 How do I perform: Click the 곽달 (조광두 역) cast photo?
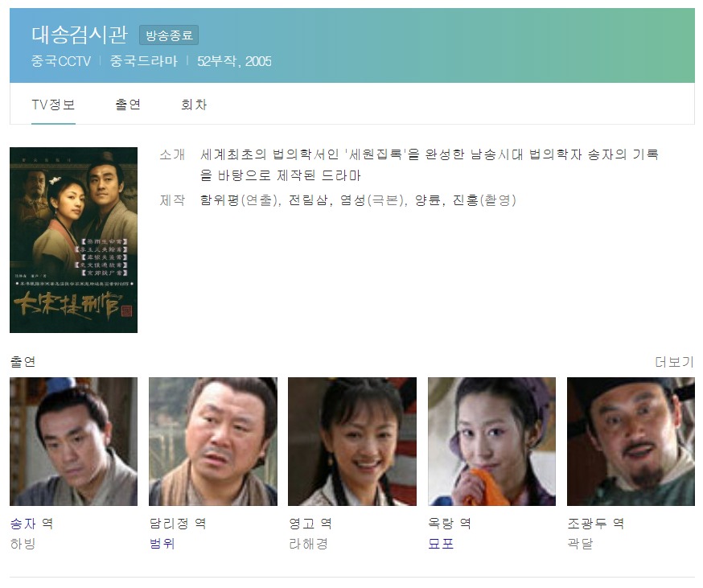click(631, 442)
